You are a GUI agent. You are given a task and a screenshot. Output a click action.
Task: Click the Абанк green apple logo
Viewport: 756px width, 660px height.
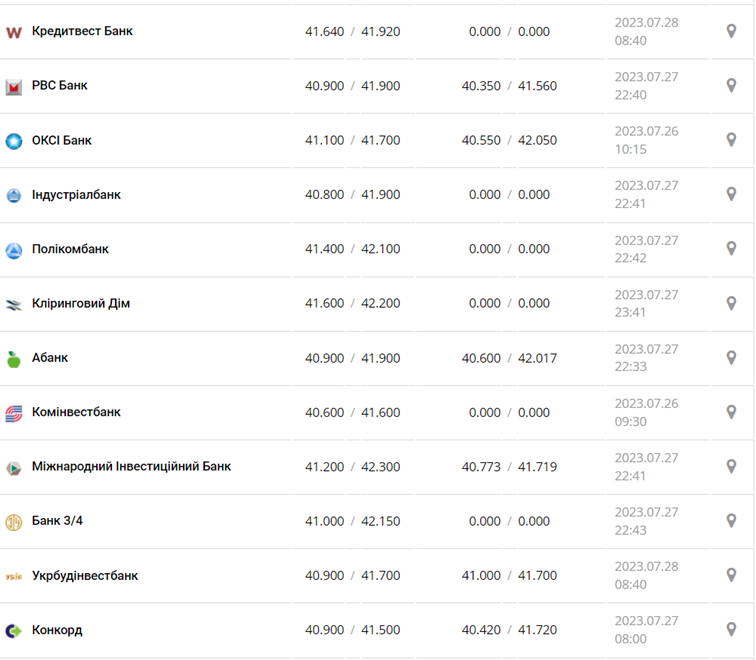14,359
